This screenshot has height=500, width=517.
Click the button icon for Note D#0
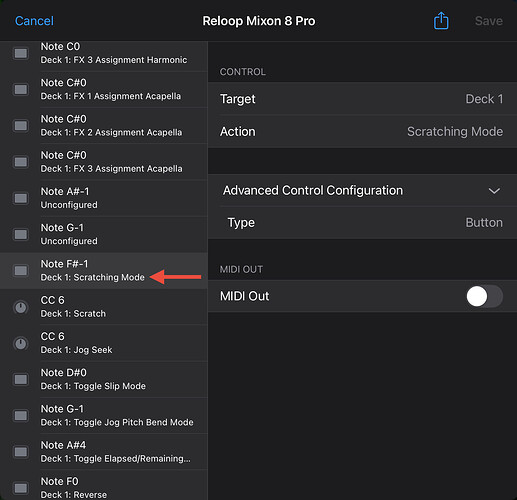pyautogui.click(x=21, y=379)
